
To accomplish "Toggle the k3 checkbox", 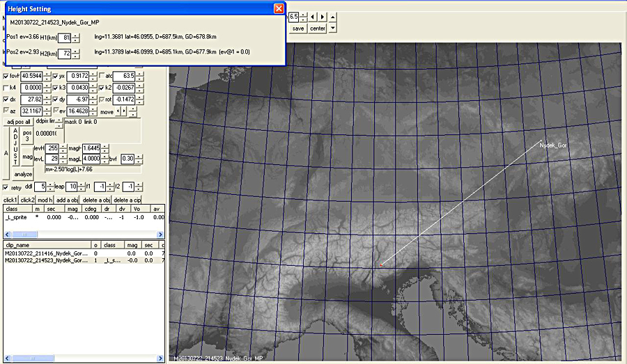I will coord(55,88).
